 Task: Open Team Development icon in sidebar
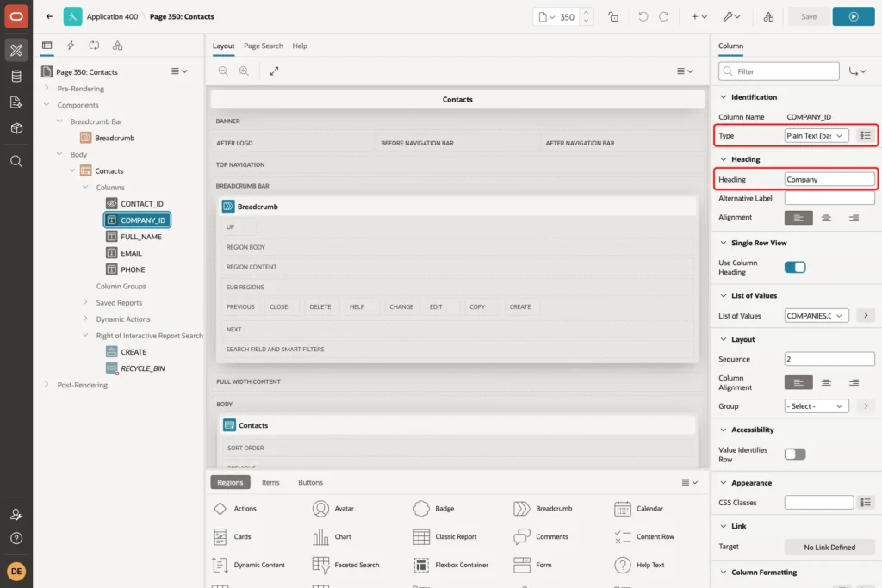click(x=16, y=102)
